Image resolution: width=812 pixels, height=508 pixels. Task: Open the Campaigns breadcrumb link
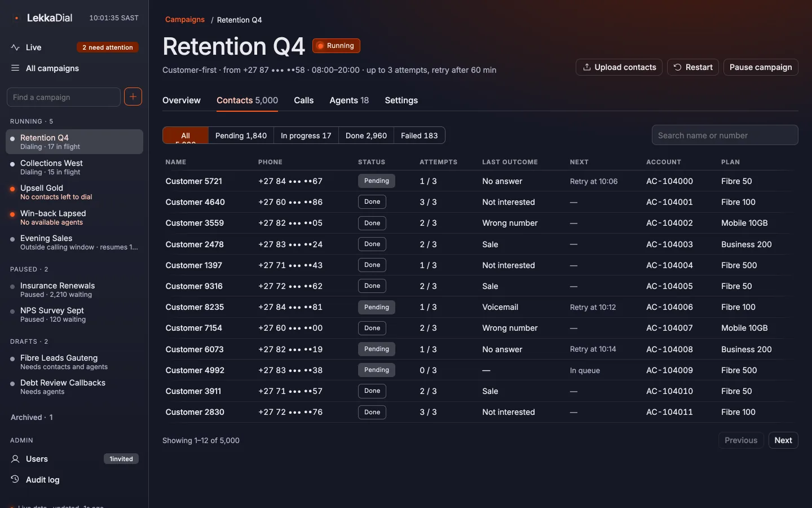(x=185, y=20)
